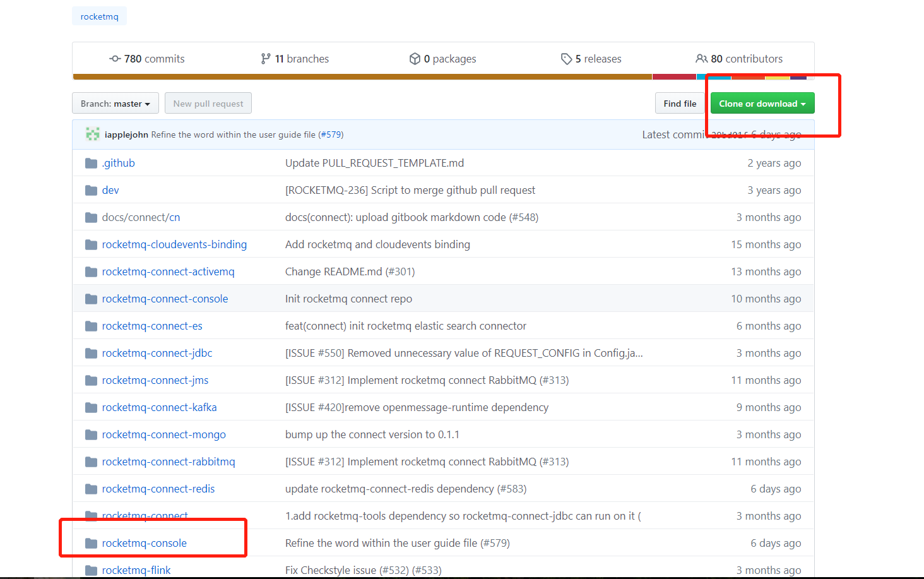Click the contributors people icon
Viewport: 924px width, 579px height.
(701, 59)
